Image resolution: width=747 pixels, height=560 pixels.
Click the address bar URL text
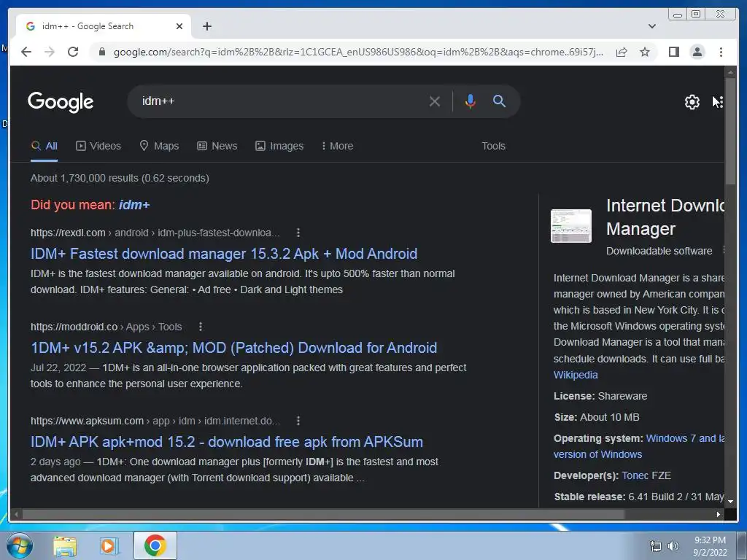(358, 52)
